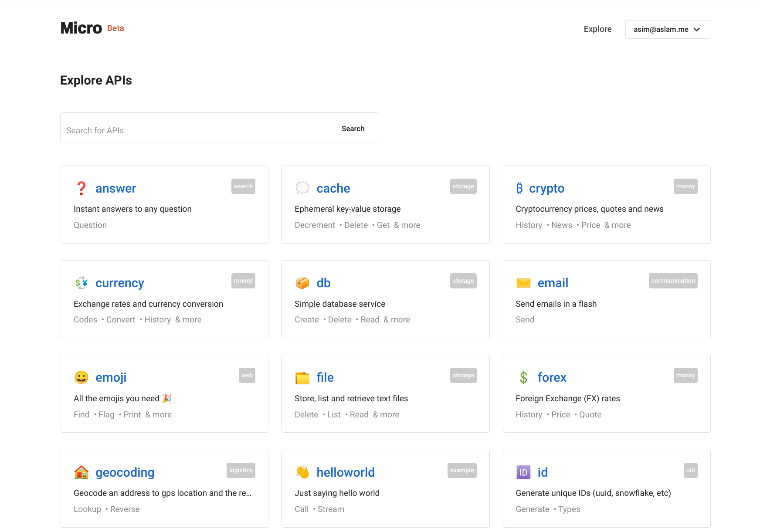The height and width of the screenshot is (532, 760).
Task: Click the purple ID icon
Action: pos(523,472)
